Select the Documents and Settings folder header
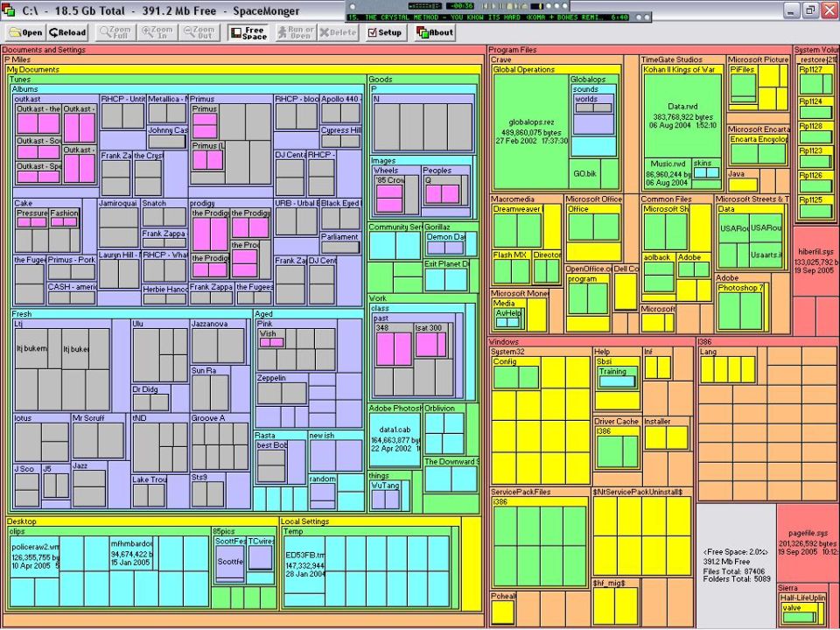 pos(44,50)
